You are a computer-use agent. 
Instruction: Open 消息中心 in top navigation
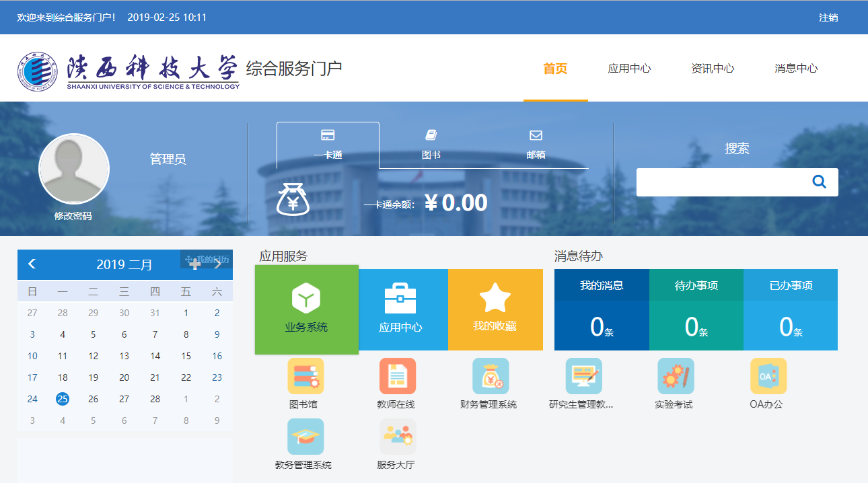[x=796, y=69]
